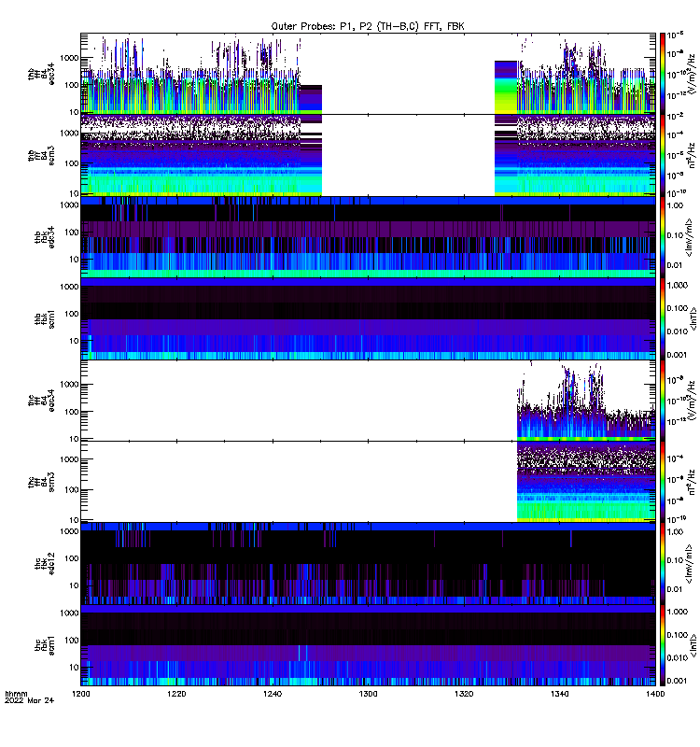Click the <|nT|> units label beside thc fbk scm1
This screenshot has width=700, height=747.
[x=693, y=645]
